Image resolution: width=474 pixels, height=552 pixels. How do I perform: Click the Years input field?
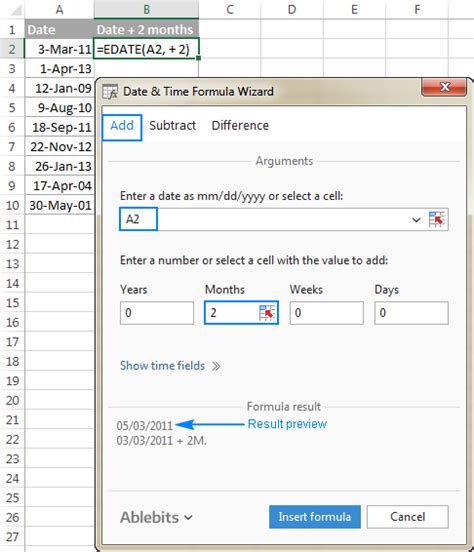coord(157,313)
